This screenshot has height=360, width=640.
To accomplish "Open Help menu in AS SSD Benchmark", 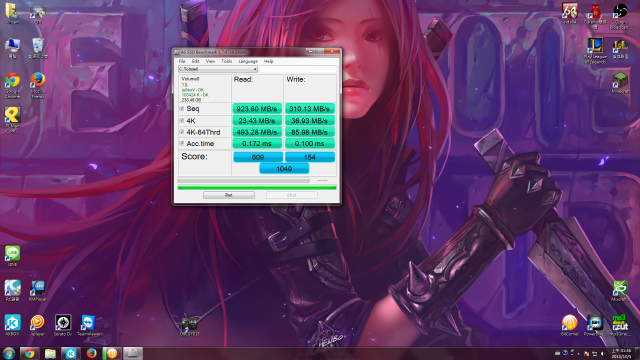I will [x=269, y=61].
